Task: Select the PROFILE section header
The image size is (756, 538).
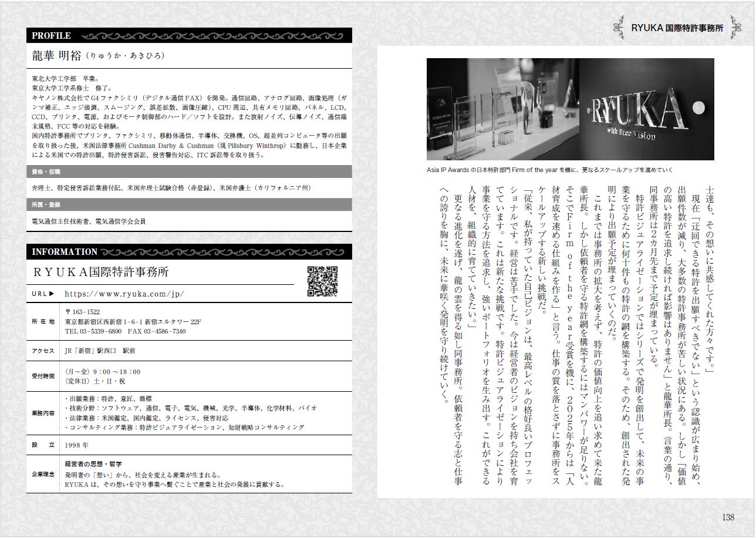Action: coord(52,36)
